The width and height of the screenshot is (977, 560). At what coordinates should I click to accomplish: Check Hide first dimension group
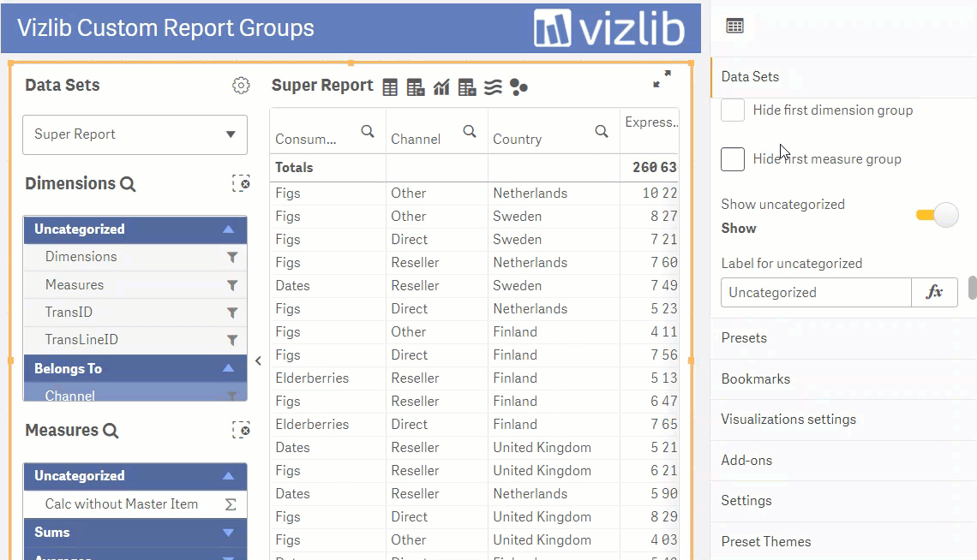[x=733, y=110]
